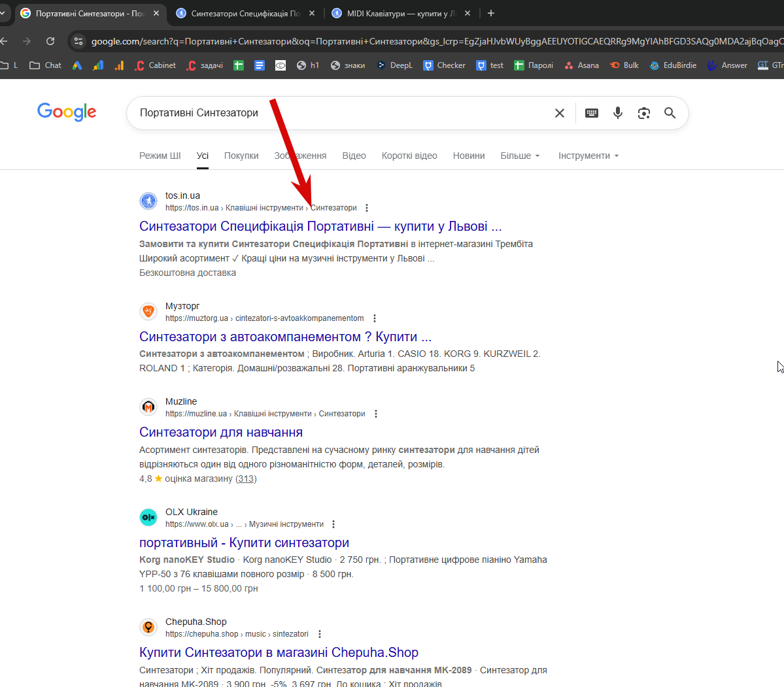Switch to the Відео tab
Image resolution: width=784 pixels, height=687 pixels.
coord(354,156)
